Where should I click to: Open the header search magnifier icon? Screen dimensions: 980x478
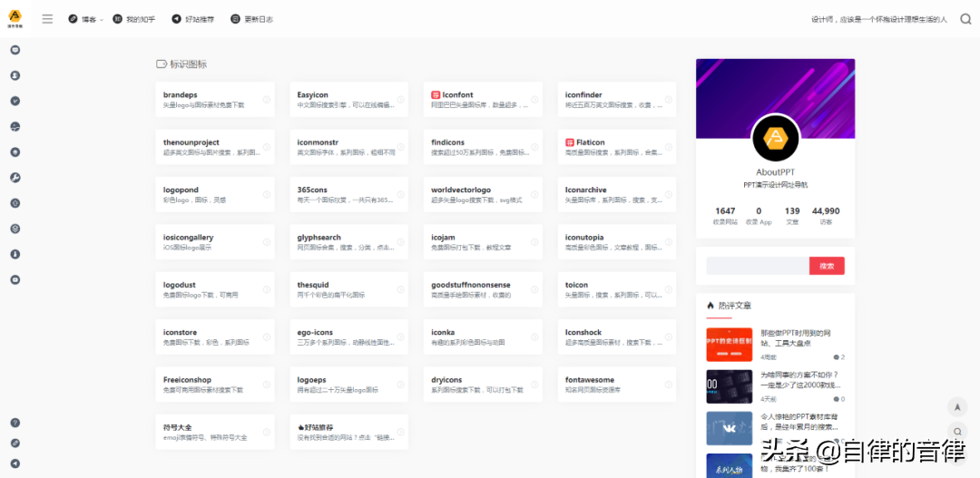point(965,19)
